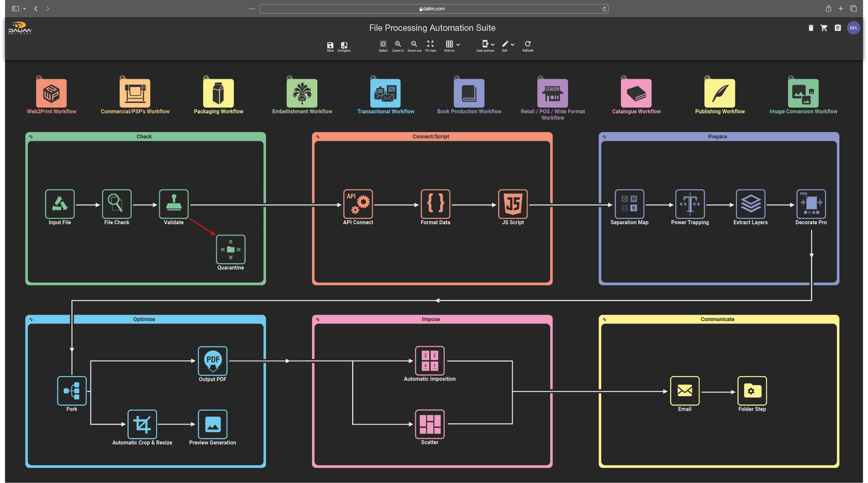Open the Compare tool
The width and height of the screenshot is (868, 483).
pyautogui.click(x=344, y=45)
